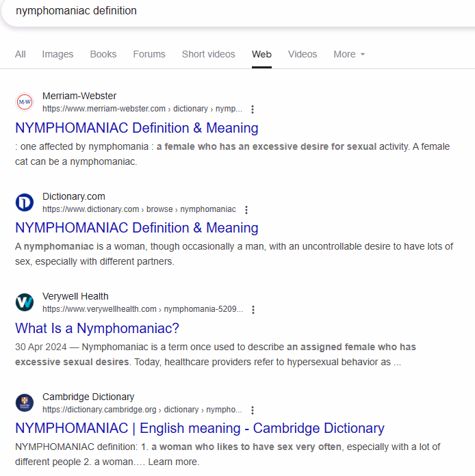475x476 pixels.
Task: Open What Is a Nymphomaniac? link
Action: point(97,328)
